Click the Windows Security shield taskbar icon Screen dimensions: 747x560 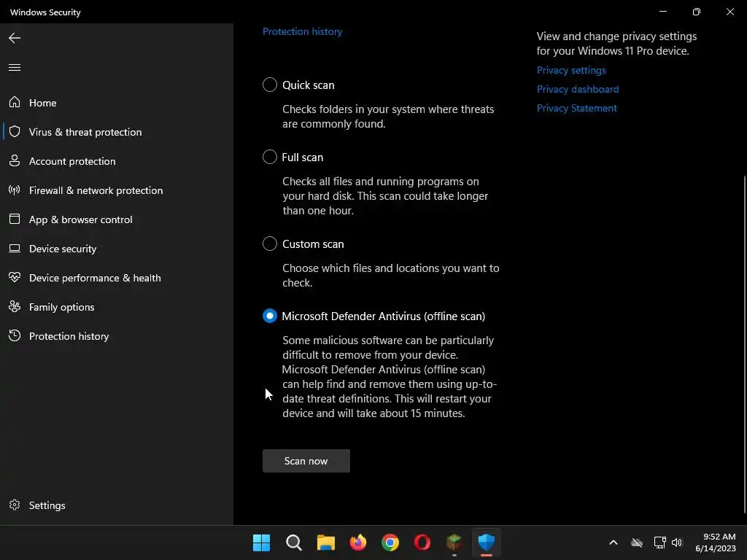(x=487, y=542)
